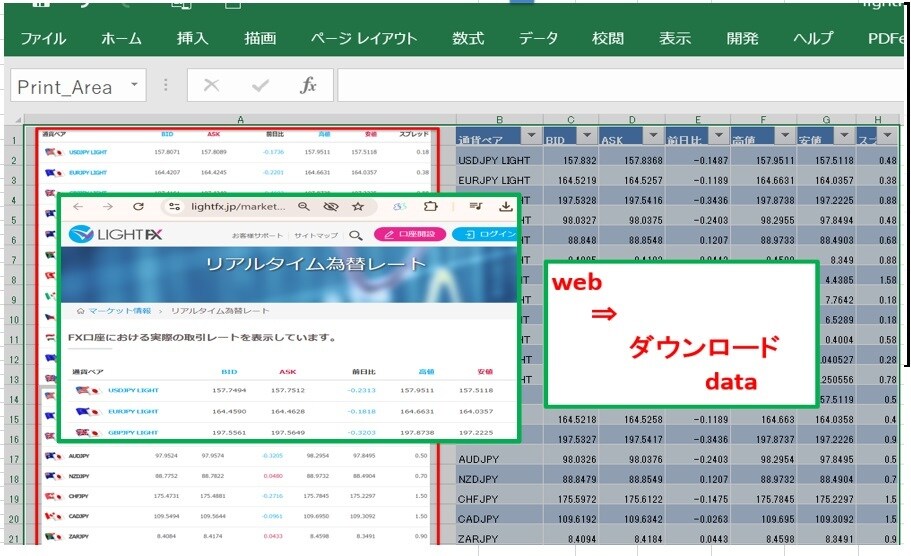Click EURJPY LIGHT link in browser table

(133, 411)
